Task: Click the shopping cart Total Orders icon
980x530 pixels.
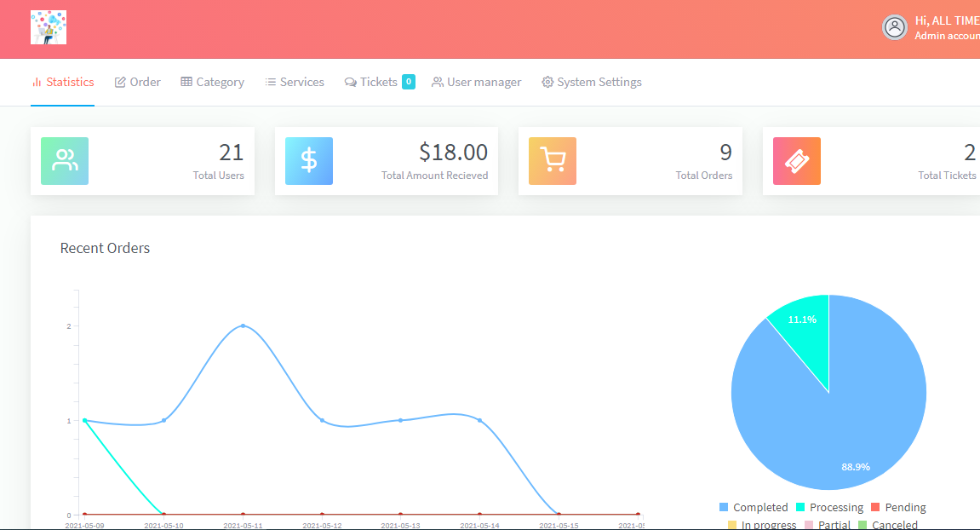Action: tap(553, 161)
